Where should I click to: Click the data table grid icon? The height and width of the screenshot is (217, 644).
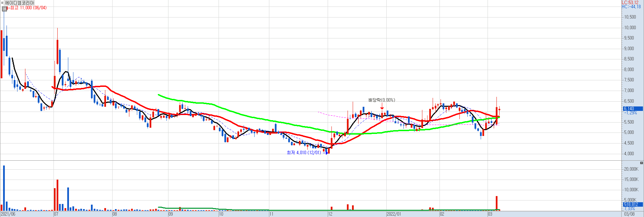pos(4,9)
